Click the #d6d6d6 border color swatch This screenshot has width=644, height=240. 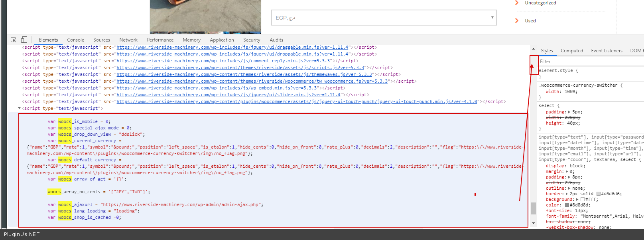point(598,194)
